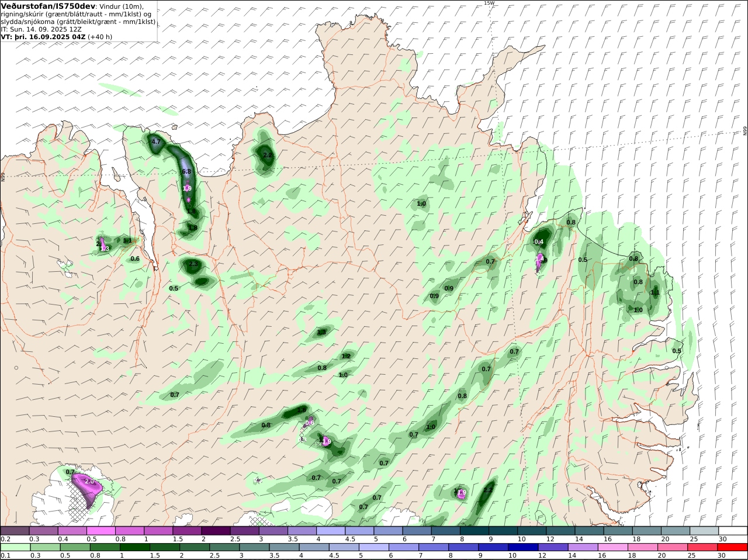Click the '2.0' value in the pink snow area
748x560 pixels.
click(x=89, y=481)
